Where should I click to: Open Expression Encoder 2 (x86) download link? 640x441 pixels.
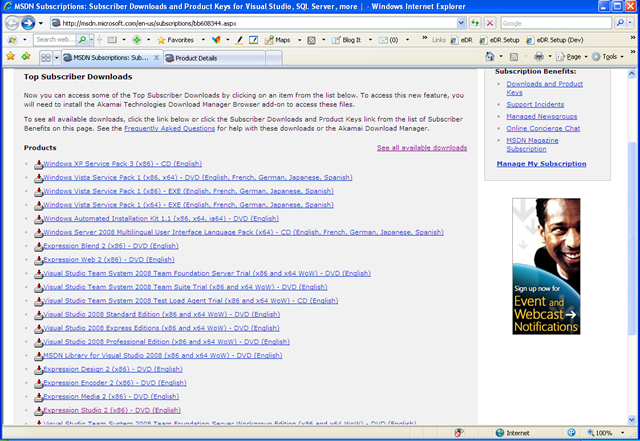pos(115,383)
